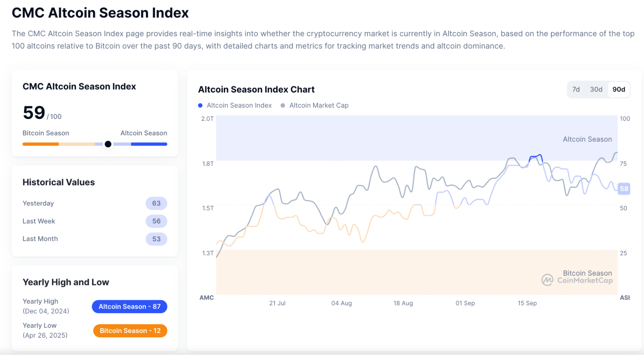Toggle Altcoin Market Cap legend dot
The image size is (644, 355).
click(x=283, y=105)
